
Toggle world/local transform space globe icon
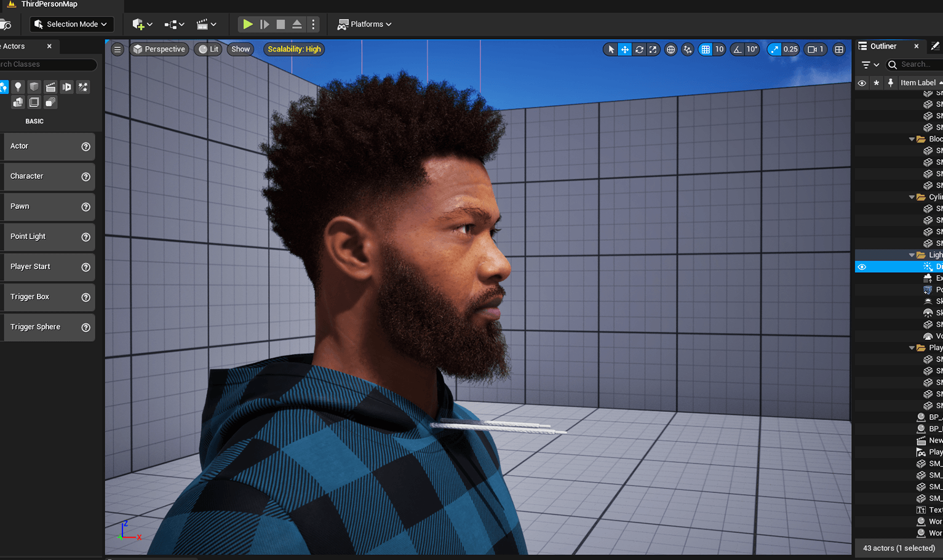(670, 49)
